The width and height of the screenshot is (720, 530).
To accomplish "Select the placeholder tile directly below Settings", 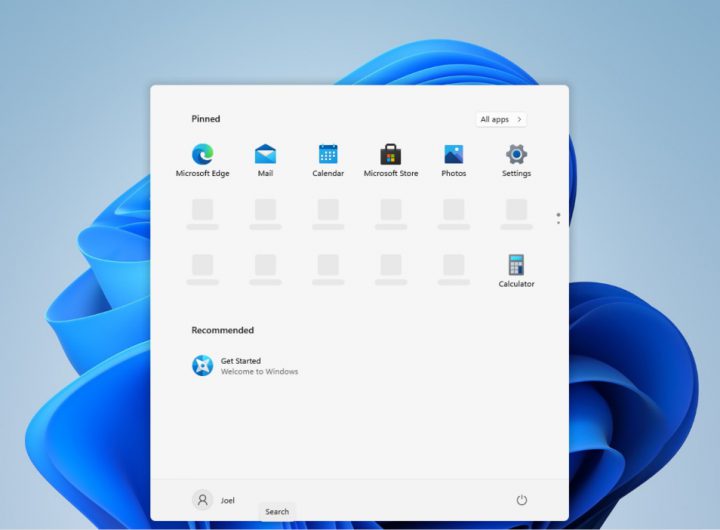I will (x=516, y=210).
